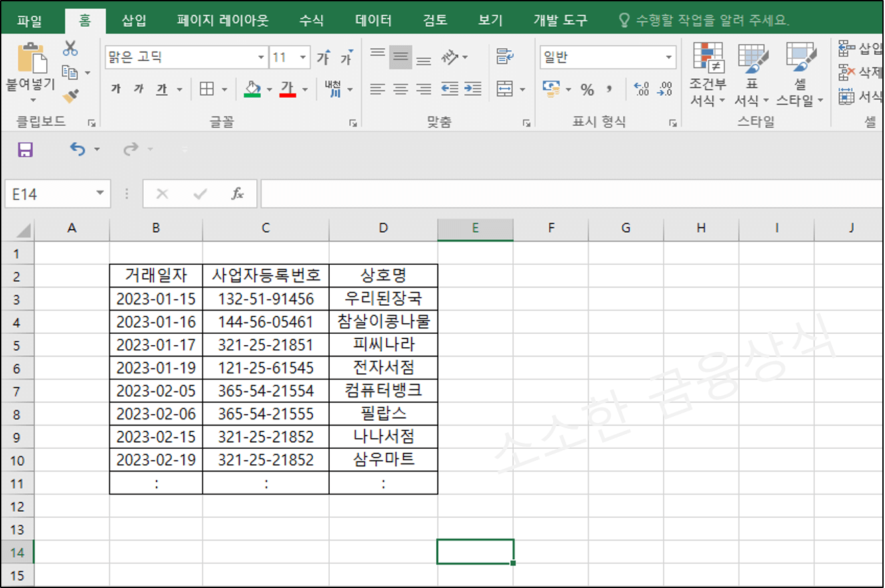Image resolution: width=885 pixels, height=588 pixels.
Task: Open Cell Styles (셀 스타일)
Action: (799, 74)
